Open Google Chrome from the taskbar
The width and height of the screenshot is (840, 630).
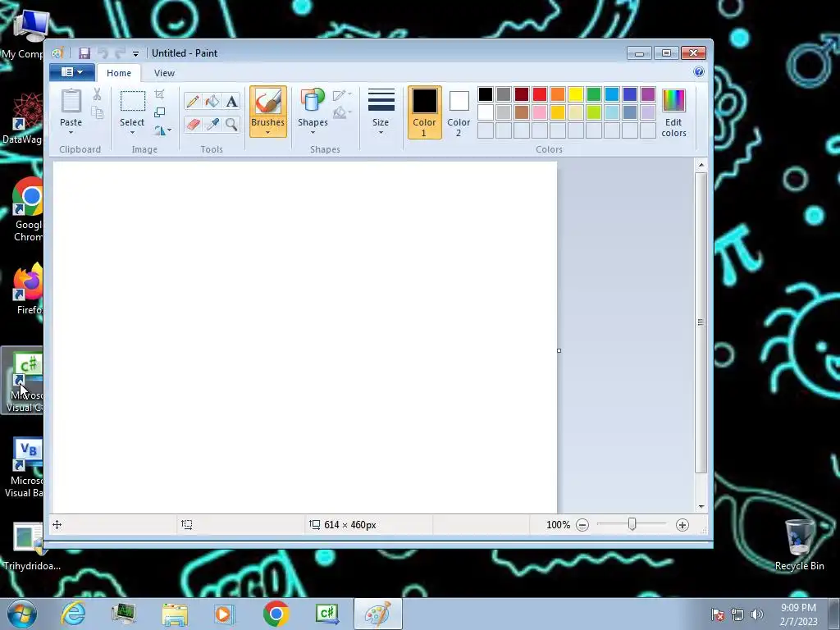(x=276, y=614)
